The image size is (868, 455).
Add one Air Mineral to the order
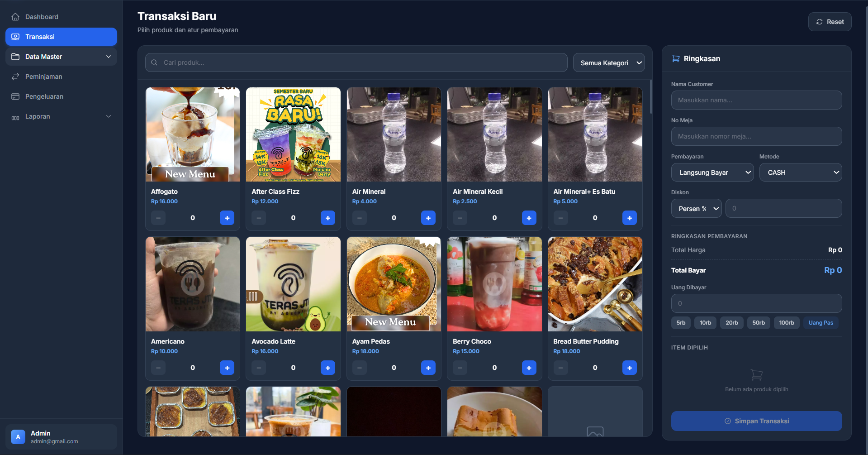click(x=428, y=218)
